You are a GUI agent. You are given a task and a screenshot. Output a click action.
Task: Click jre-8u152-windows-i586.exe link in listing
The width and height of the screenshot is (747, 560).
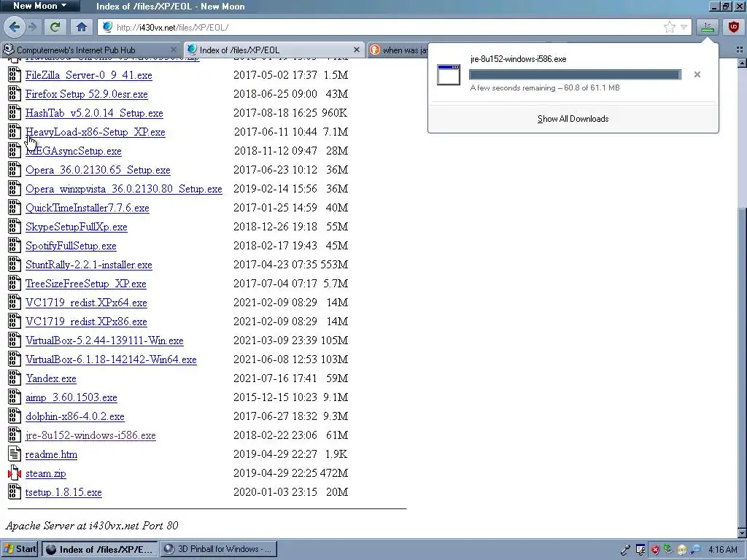coord(90,435)
